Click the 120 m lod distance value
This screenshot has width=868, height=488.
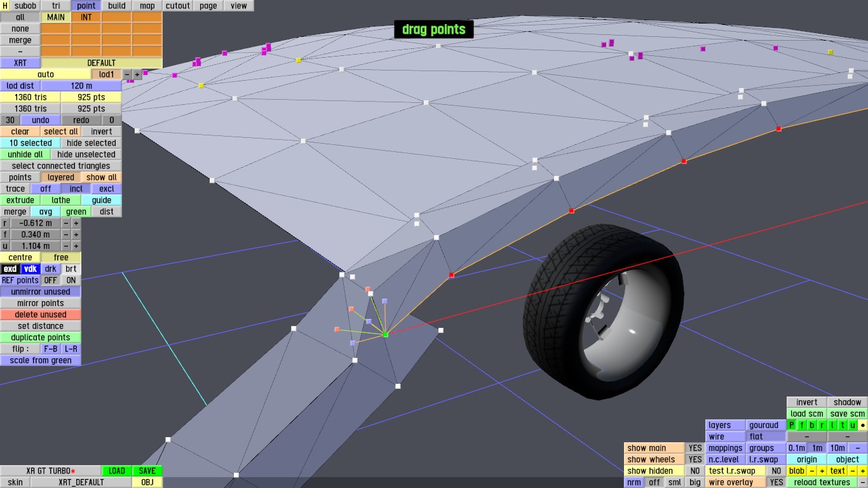click(81, 86)
